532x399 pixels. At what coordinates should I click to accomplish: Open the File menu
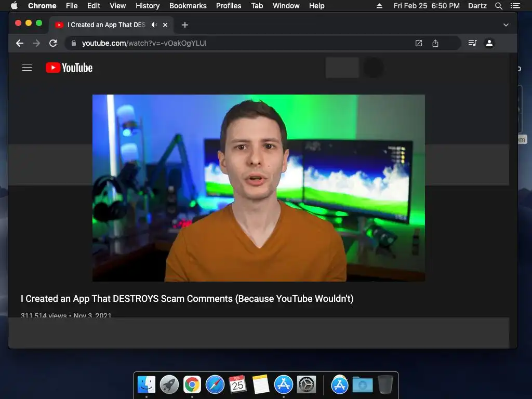pyautogui.click(x=72, y=6)
